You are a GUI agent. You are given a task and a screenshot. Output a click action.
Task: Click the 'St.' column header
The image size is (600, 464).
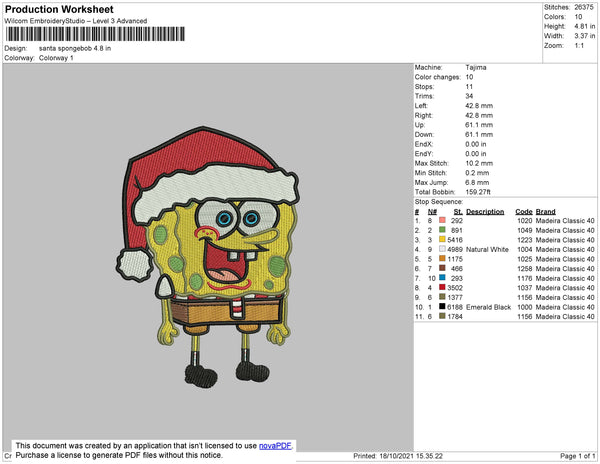tap(458, 212)
